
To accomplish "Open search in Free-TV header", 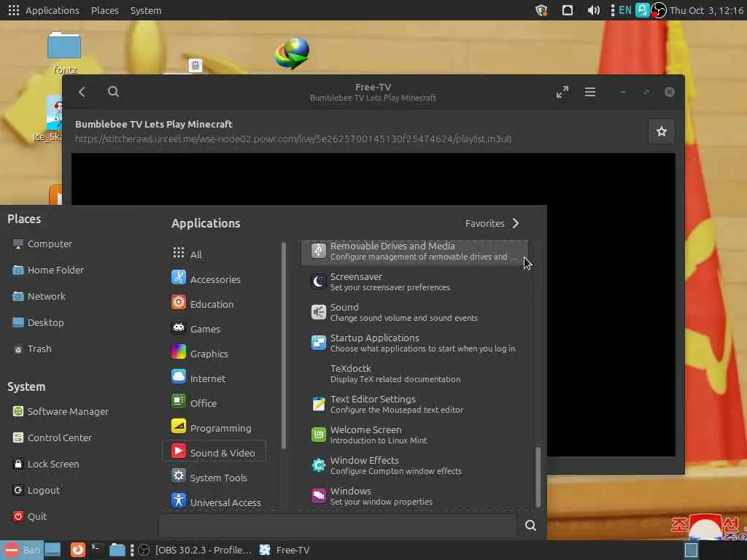I will [113, 92].
